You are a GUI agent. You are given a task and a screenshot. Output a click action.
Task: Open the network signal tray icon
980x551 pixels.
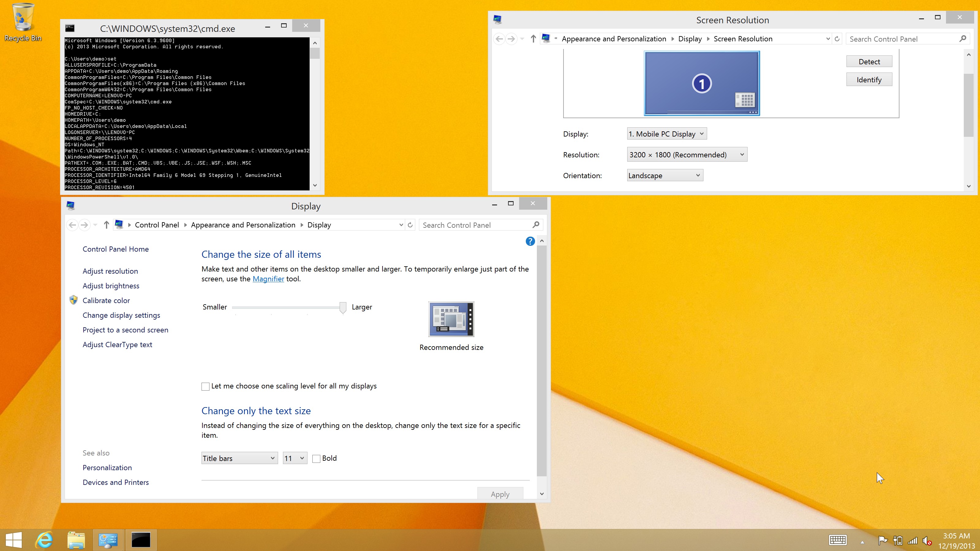click(x=912, y=540)
